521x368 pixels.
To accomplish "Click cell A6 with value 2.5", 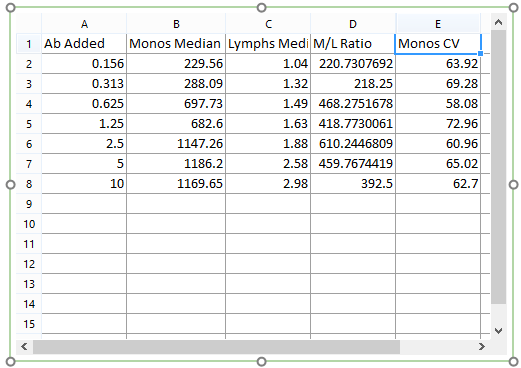I will coord(84,144).
